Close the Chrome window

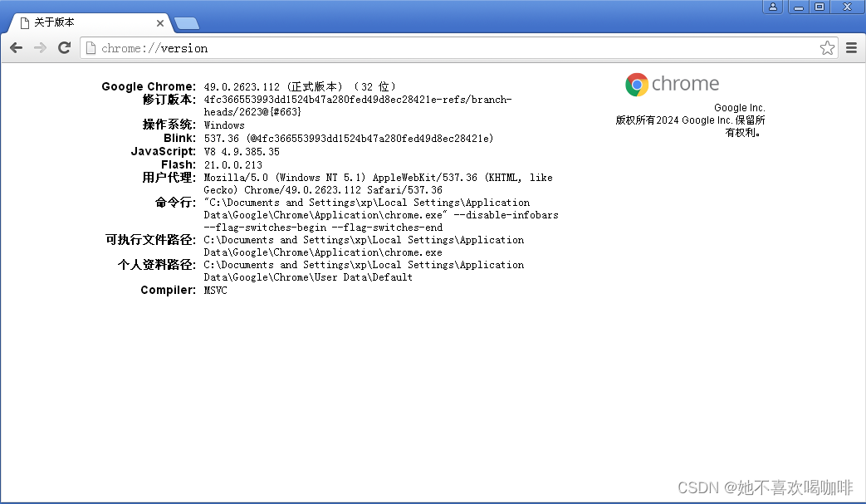tap(847, 7)
